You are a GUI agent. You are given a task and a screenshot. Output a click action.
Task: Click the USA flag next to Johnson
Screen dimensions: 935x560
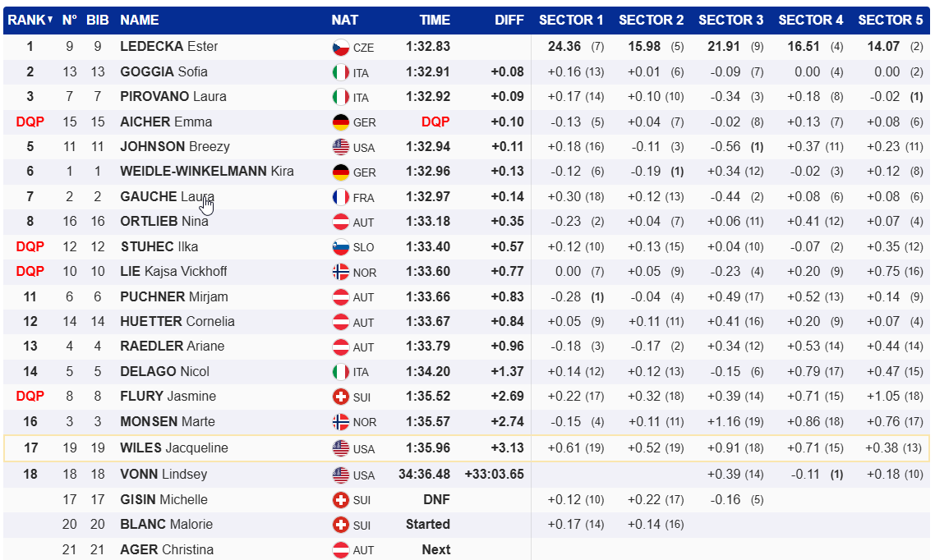(340, 147)
